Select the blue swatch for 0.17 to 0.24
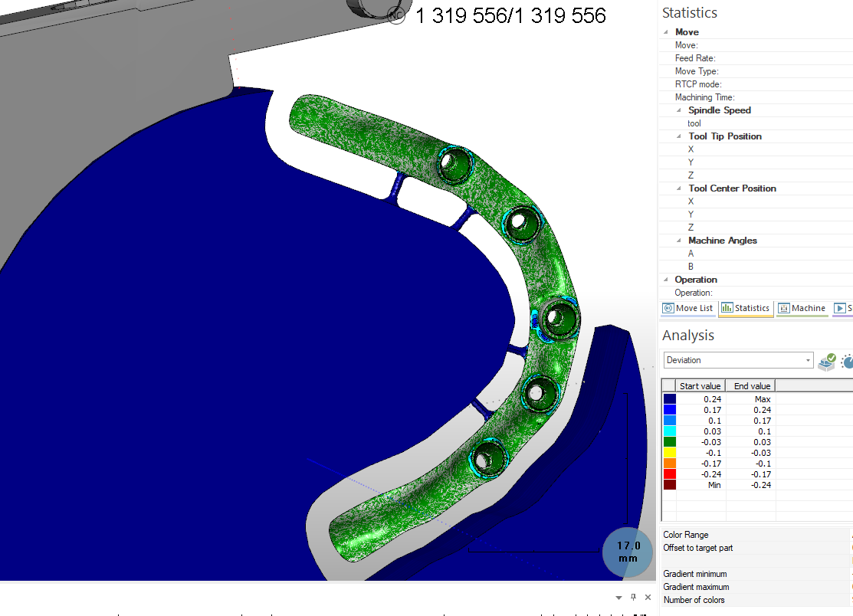 pos(670,410)
